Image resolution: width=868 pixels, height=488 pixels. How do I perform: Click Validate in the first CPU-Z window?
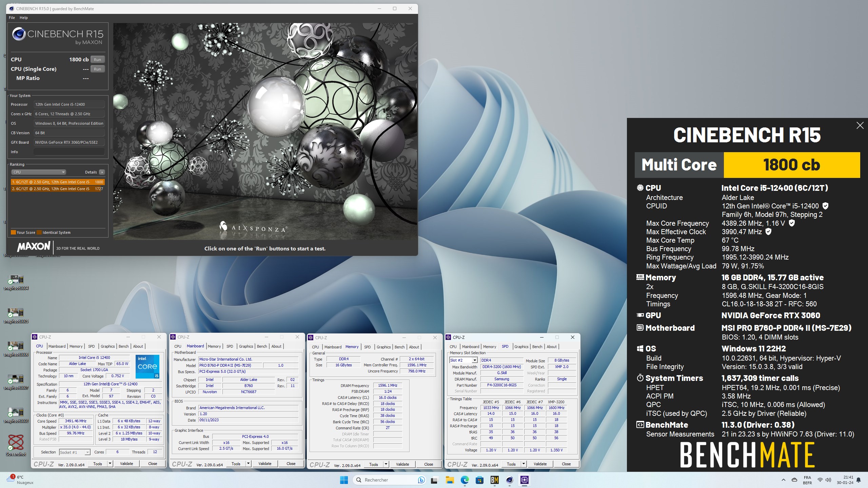pyautogui.click(x=126, y=464)
